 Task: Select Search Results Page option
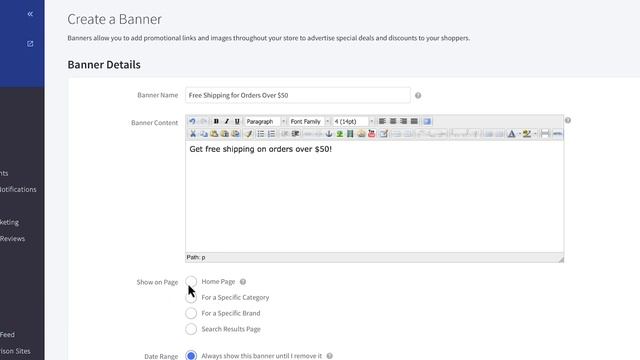pos(191,329)
